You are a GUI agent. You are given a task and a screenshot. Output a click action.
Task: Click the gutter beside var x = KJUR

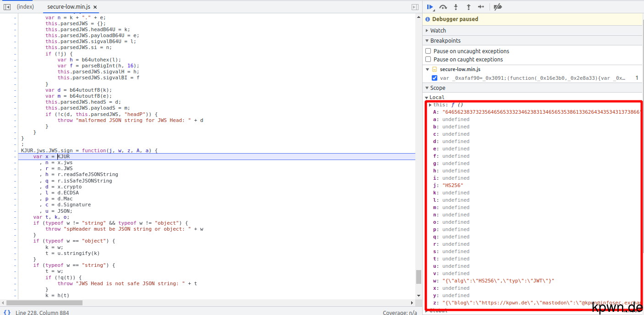pyautogui.click(x=15, y=156)
